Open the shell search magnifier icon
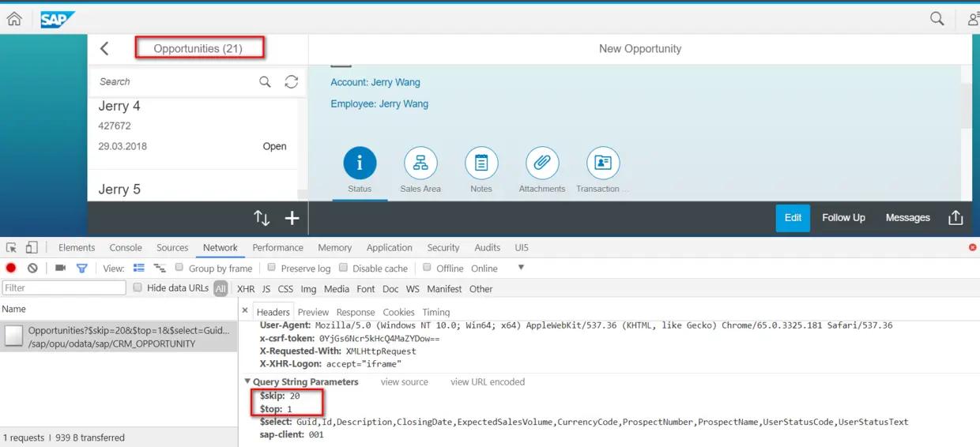 click(x=937, y=19)
